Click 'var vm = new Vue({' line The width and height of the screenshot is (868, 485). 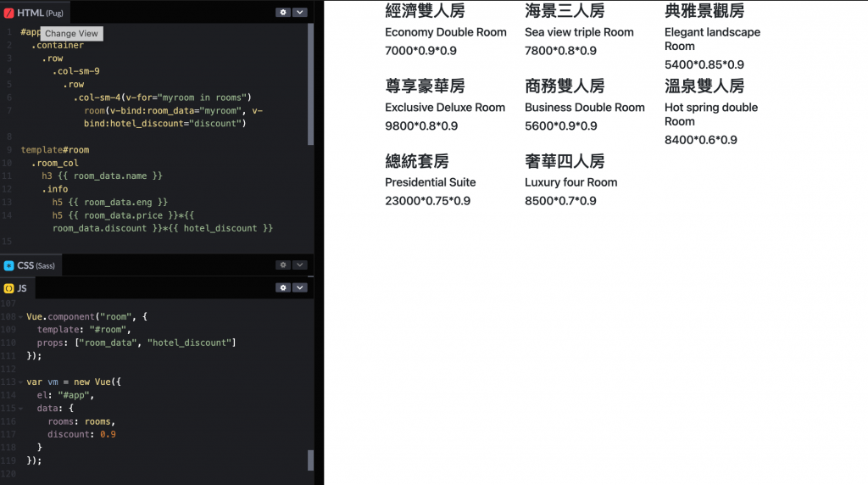[74, 382]
